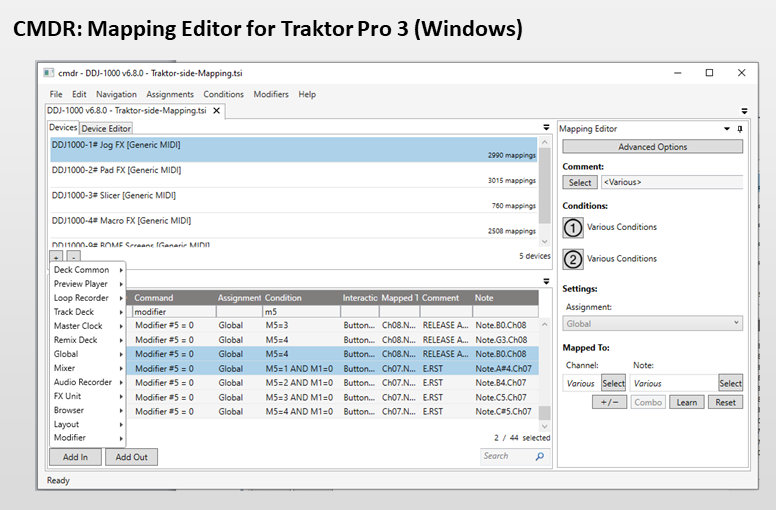Click the Combo button
This screenshot has width=776, height=510.
(x=648, y=402)
